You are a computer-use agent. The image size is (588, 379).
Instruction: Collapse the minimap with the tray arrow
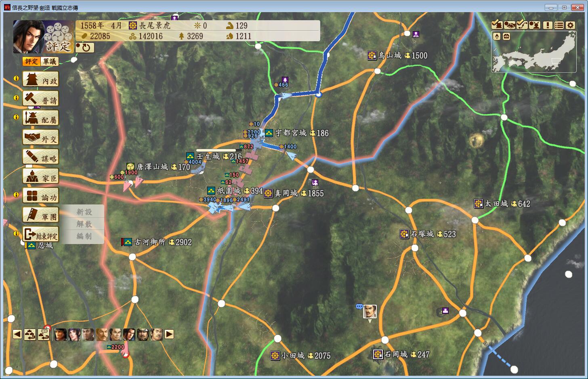506,36
